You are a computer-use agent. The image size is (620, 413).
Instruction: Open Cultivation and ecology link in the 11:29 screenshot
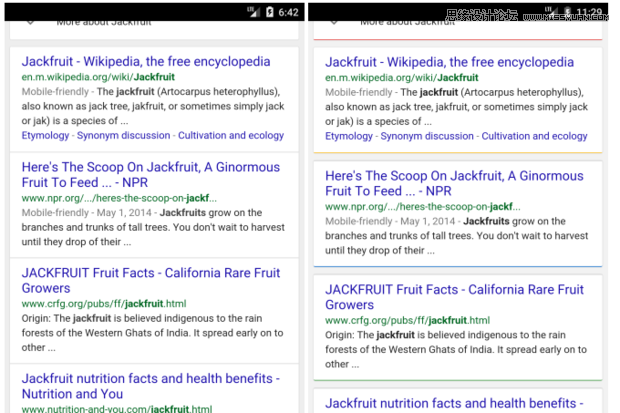click(x=534, y=136)
